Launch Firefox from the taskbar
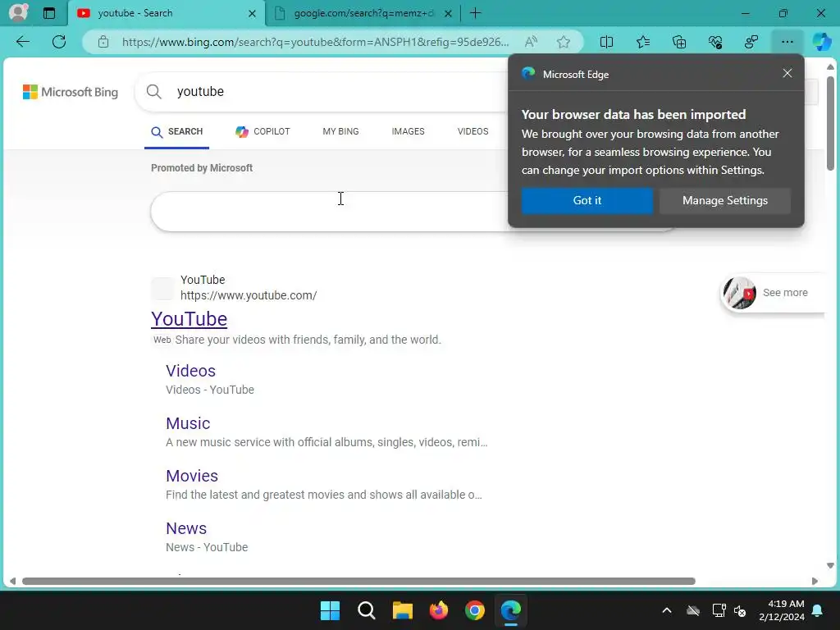Image resolution: width=840 pixels, height=630 pixels. pyautogui.click(x=439, y=610)
